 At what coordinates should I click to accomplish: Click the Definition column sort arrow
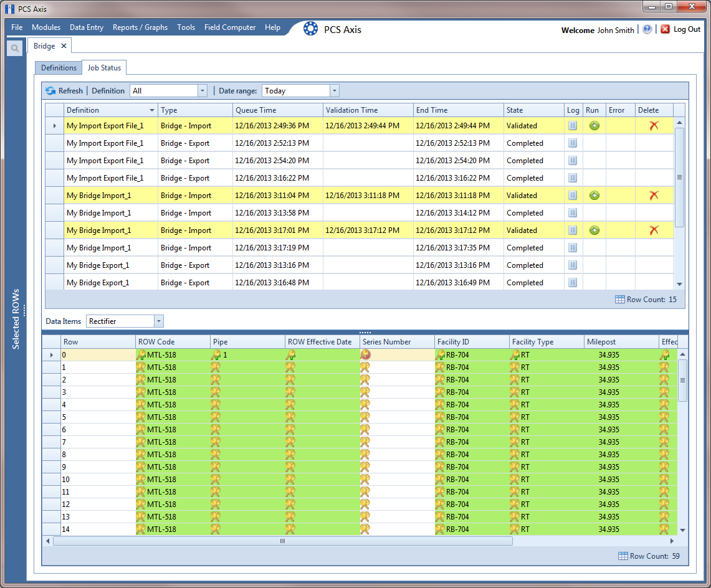click(152, 110)
